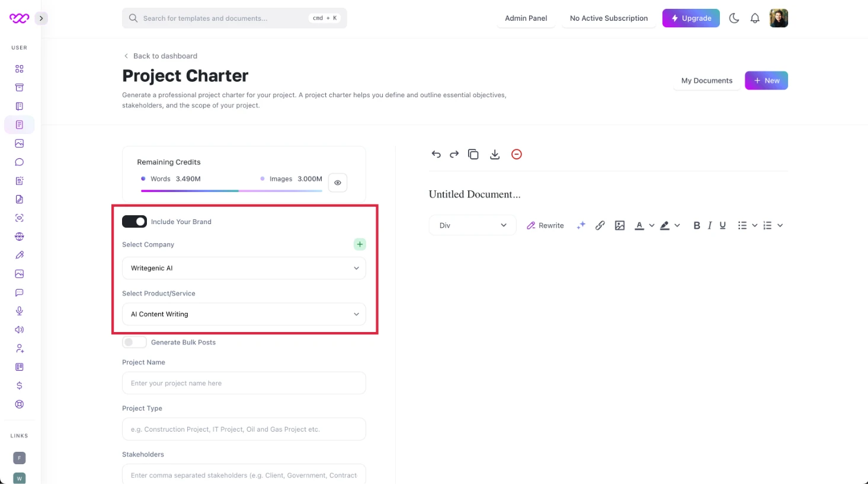The image size is (868, 501).
Task: Click the Project Name input field
Action: [x=244, y=383]
